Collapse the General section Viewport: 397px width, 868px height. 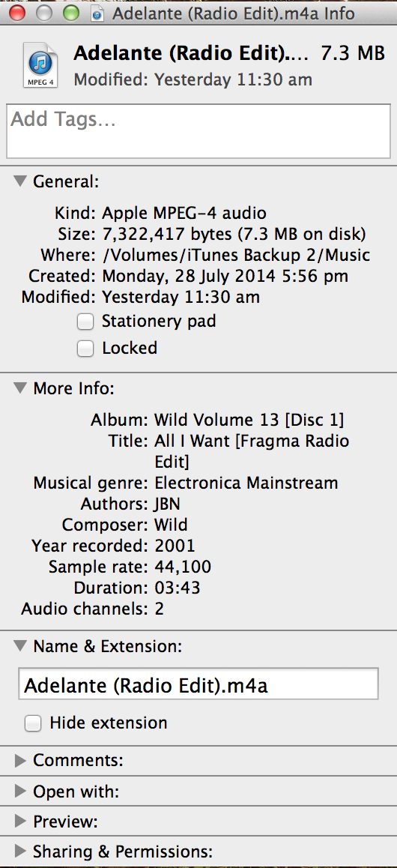[x=20, y=181]
